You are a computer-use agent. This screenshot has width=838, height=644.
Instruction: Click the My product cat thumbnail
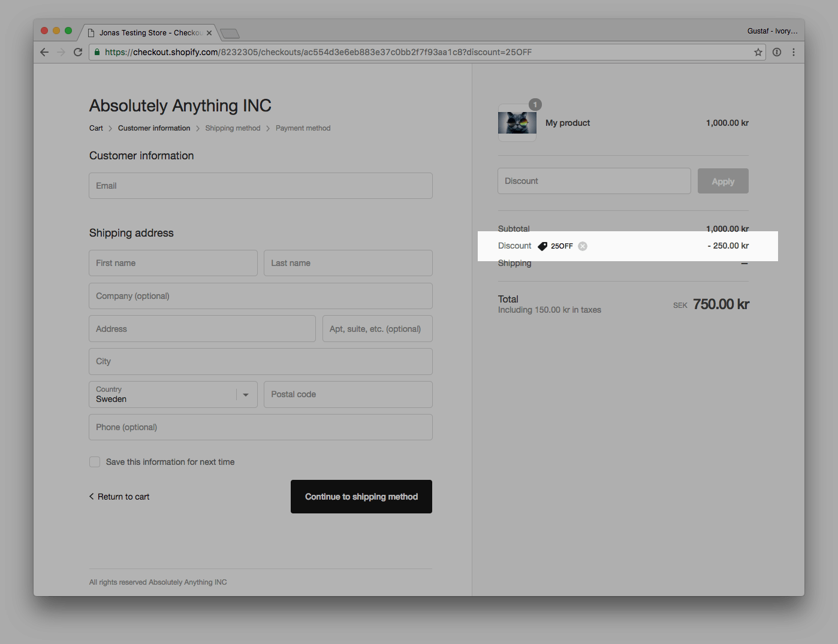tap(517, 123)
